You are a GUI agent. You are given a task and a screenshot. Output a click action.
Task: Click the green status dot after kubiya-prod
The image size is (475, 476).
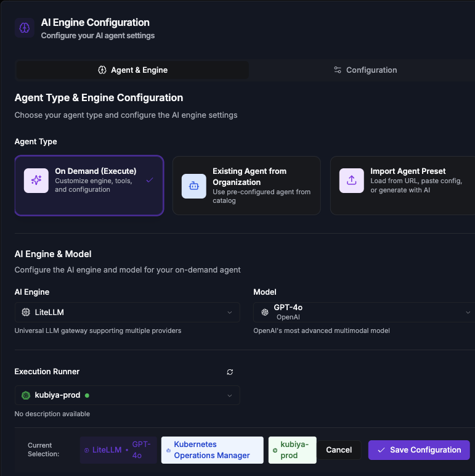pyautogui.click(x=87, y=396)
